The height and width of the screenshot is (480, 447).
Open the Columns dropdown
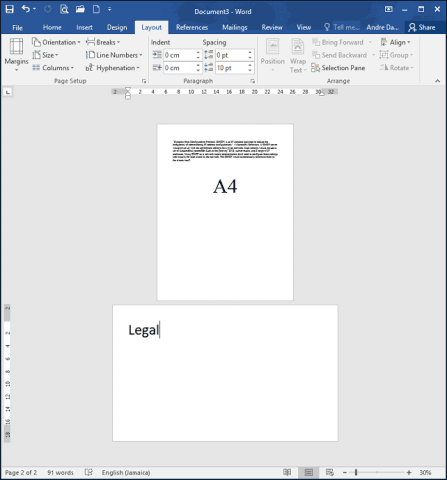coord(53,68)
